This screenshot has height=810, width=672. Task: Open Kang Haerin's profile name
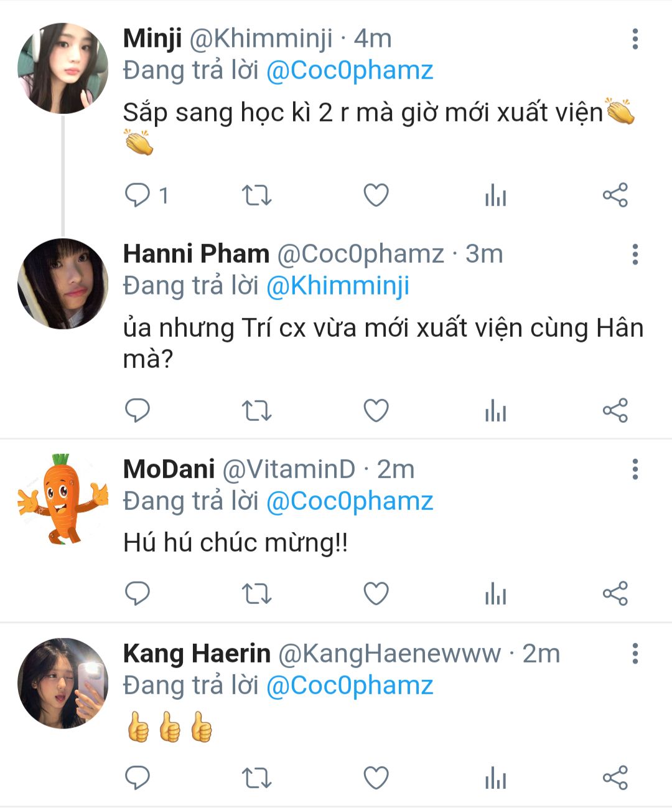coord(197,654)
